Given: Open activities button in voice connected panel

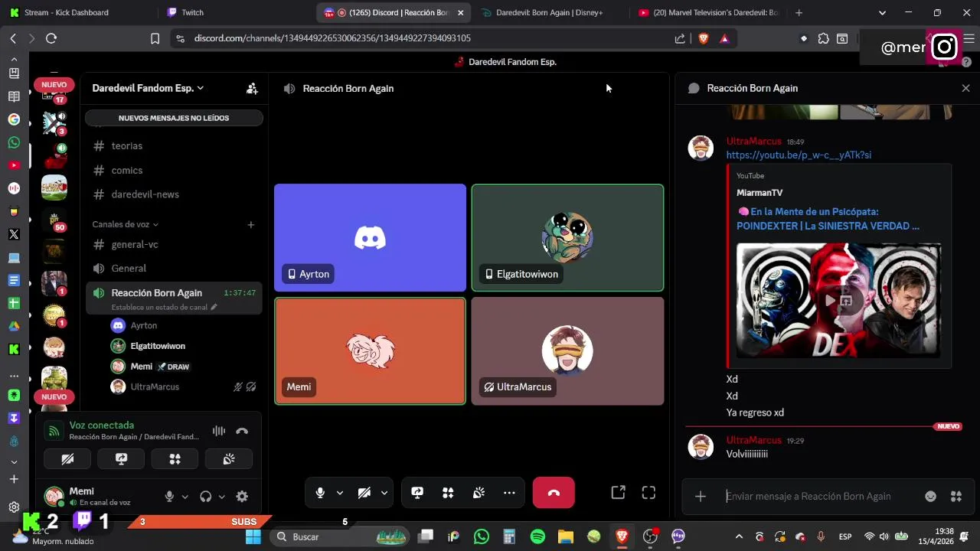Looking at the screenshot, I should (175, 458).
